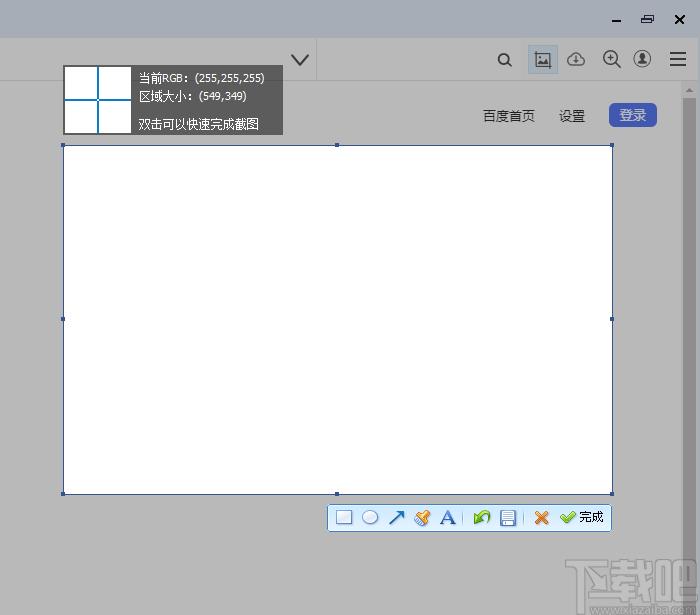The width and height of the screenshot is (700, 615).
Task: Open 设置 settings link
Action: click(x=572, y=116)
